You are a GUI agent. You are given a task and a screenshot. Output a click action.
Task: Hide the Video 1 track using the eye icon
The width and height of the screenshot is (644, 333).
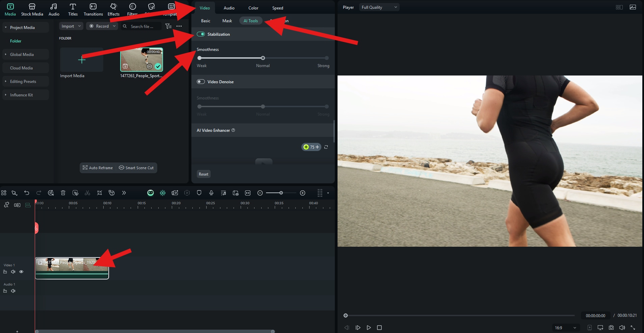click(21, 272)
